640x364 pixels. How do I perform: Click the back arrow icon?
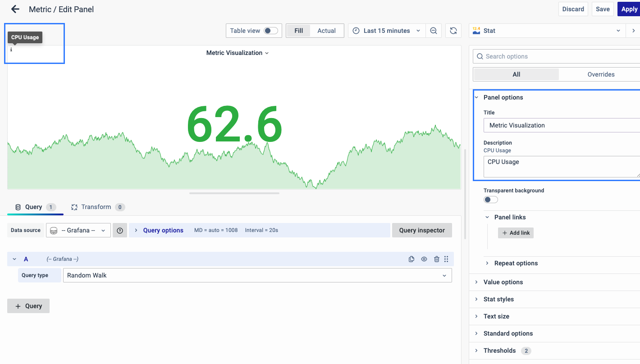coord(15,9)
